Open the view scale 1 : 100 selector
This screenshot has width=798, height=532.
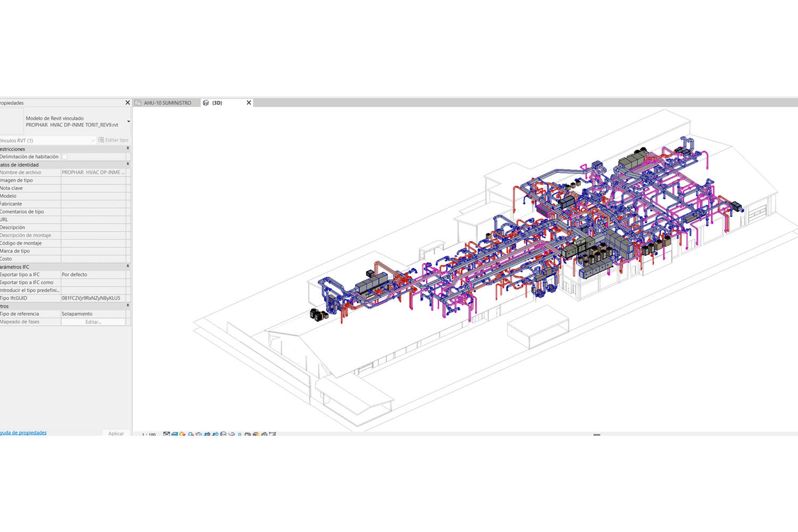[x=149, y=435]
